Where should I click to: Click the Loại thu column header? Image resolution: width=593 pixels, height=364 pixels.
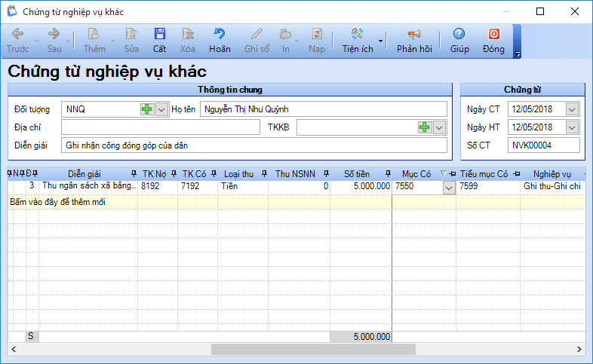[238, 174]
